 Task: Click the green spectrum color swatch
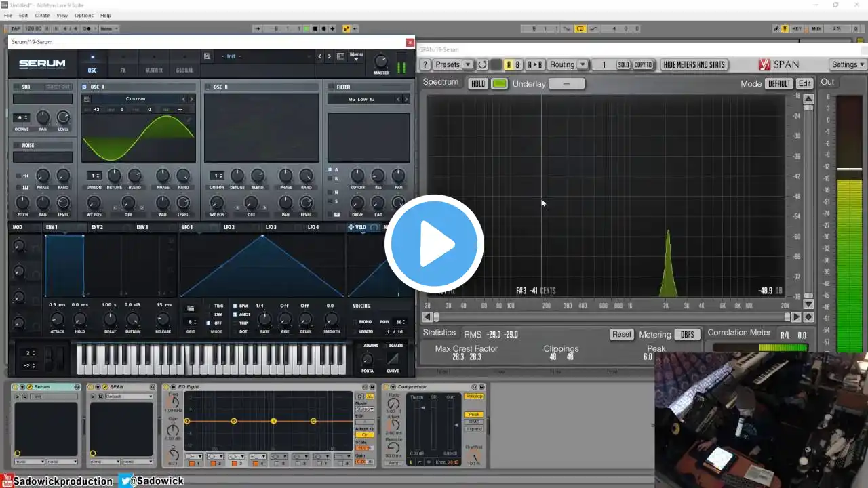(x=499, y=83)
